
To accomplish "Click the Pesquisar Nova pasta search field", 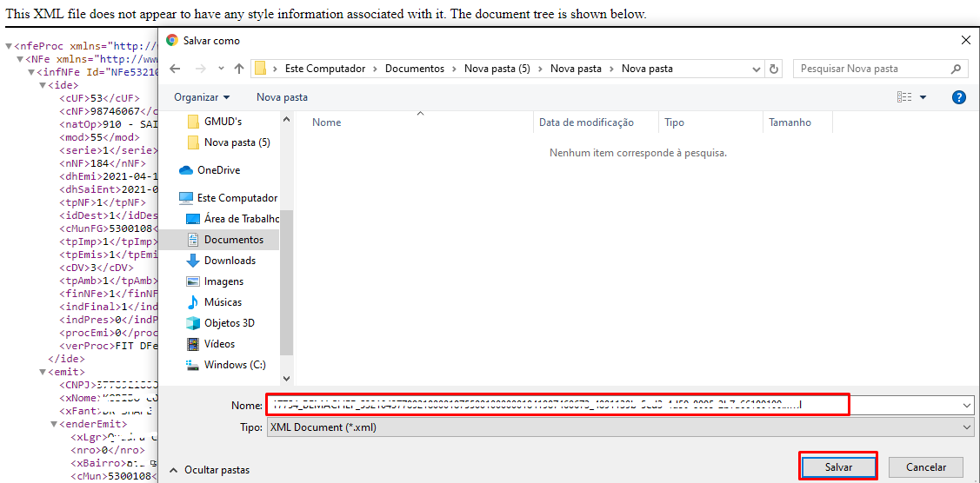I will [x=881, y=69].
